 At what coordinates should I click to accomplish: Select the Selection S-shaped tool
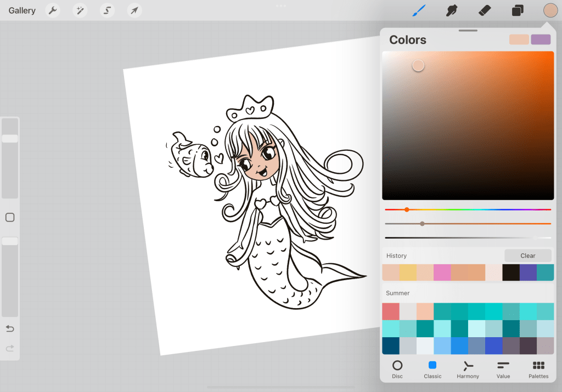click(x=107, y=10)
